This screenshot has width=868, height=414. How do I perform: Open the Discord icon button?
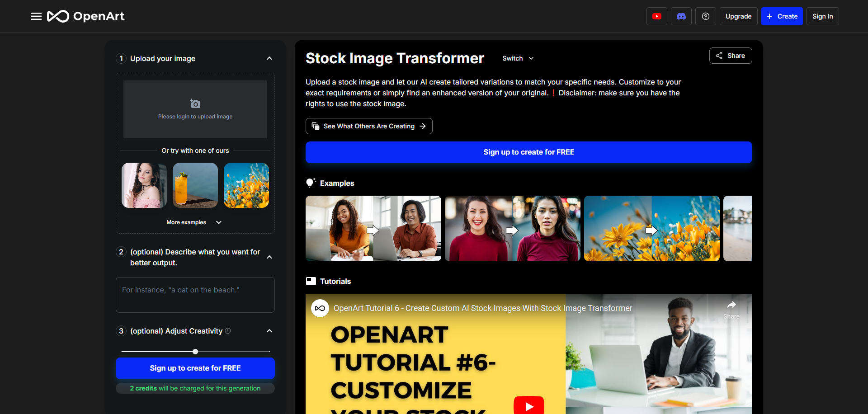tap(681, 16)
